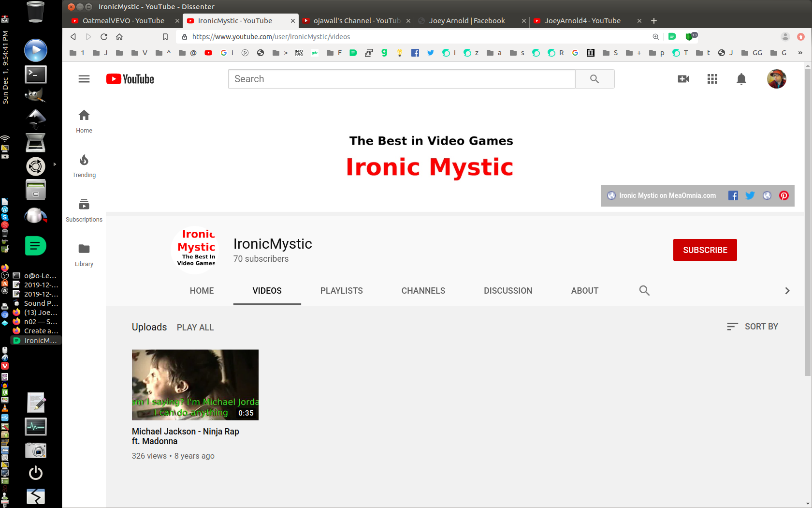Expand the bookmark folder labeled V

pyautogui.click(x=140, y=53)
